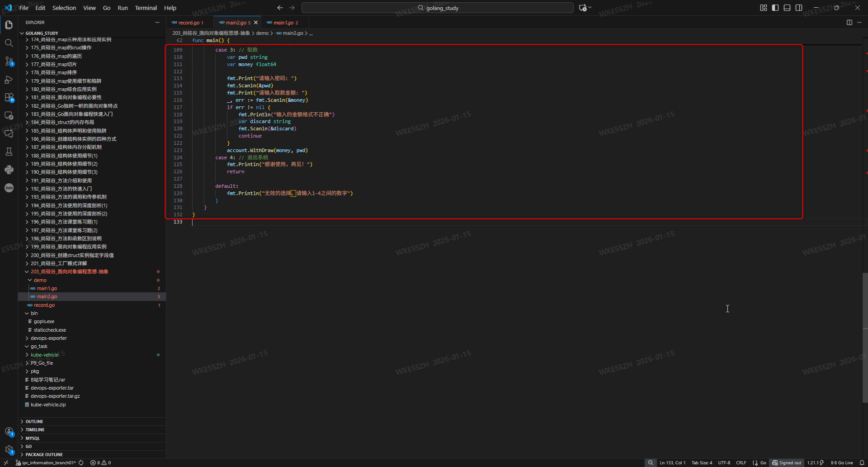Image resolution: width=868 pixels, height=467 pixels.
Task: Click the Go Forward arrow in title bar
Action: (x=292, y=8)
